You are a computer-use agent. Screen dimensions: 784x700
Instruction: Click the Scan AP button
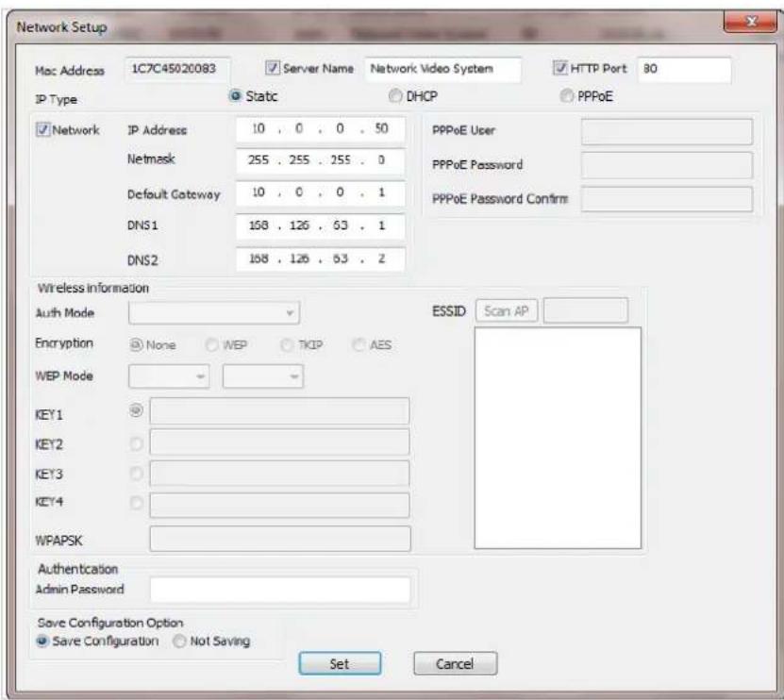[507, 311]
